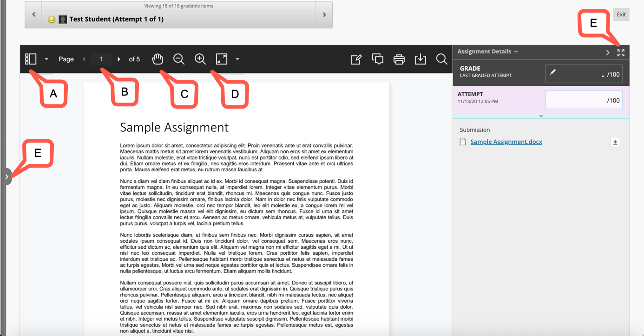The image size is (644, 336).
Task: Click the 'Viewing 18 of 18 gradable items' text
Action: tap(179, 6)
